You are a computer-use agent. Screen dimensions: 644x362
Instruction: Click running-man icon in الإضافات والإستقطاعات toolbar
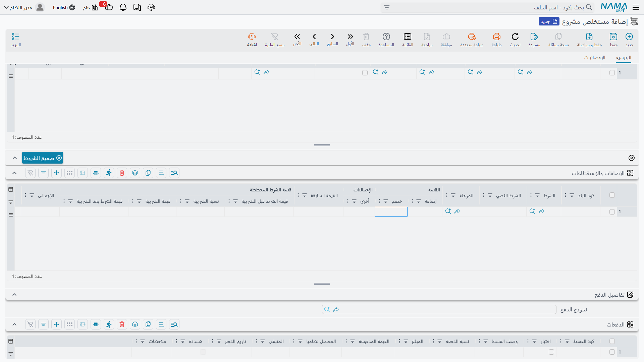(109, 173)
